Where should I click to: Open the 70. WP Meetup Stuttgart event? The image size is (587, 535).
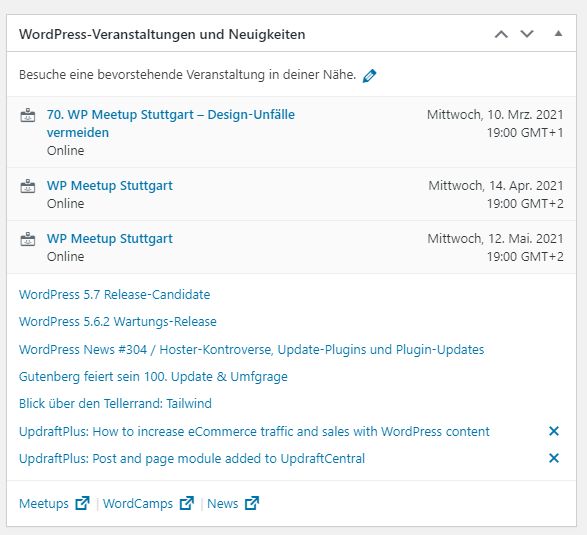click(171, 124)
